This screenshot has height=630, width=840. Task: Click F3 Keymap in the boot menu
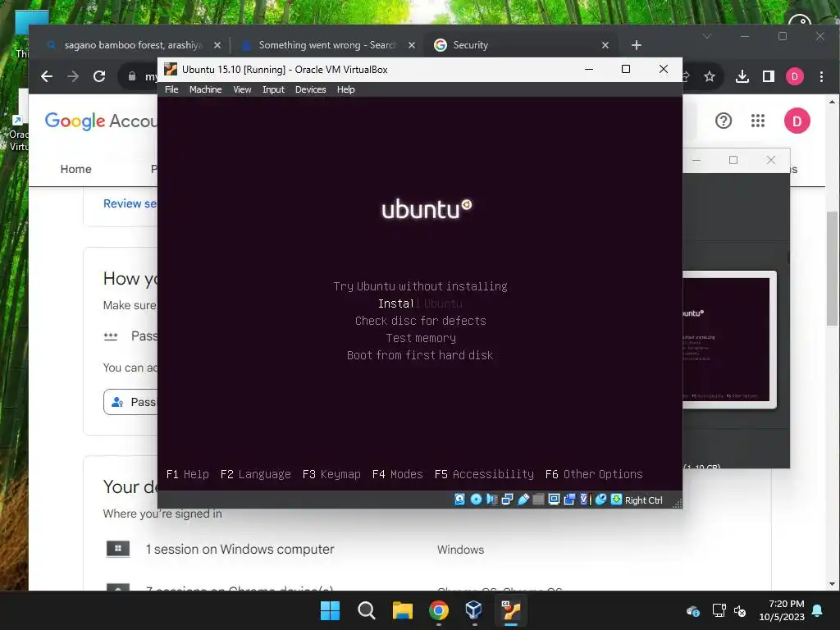point(331,474)
